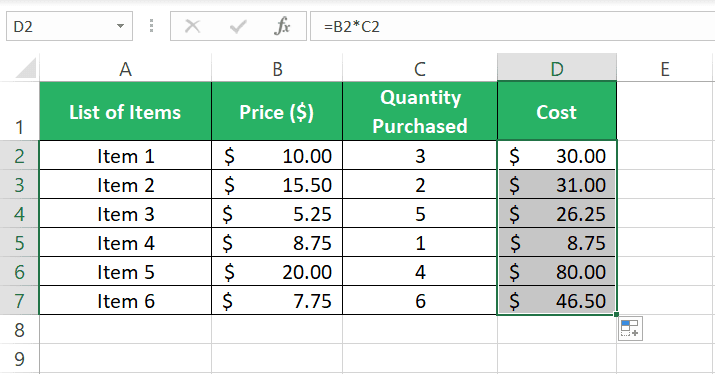Click the Insert Function fx icon
This screenshot has height=374, width=715.
coord(282,26)
